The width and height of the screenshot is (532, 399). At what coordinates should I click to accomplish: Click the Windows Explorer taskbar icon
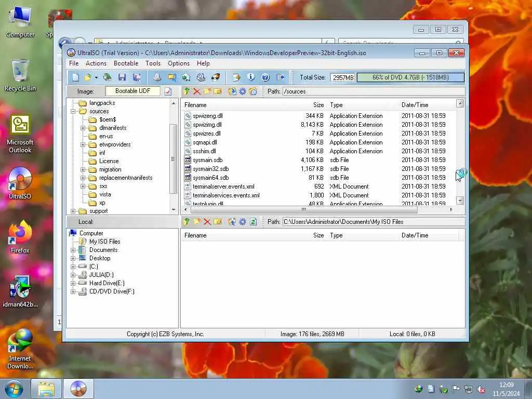coord(46,389)
